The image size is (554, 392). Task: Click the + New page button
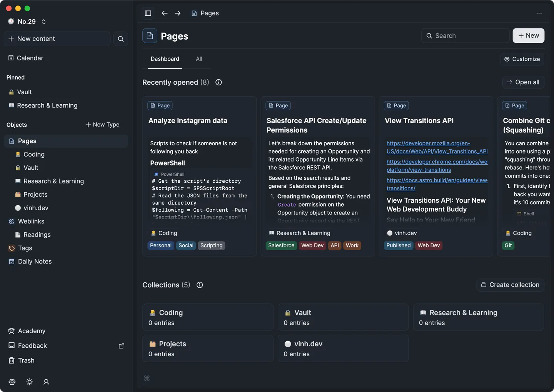click(x=529, y=35)
